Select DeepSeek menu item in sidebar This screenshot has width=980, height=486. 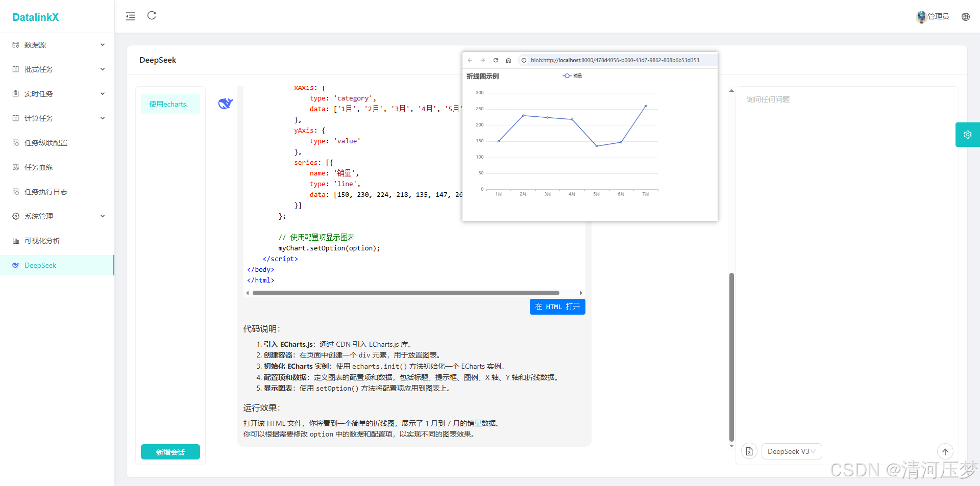click(x=57, y=265)
